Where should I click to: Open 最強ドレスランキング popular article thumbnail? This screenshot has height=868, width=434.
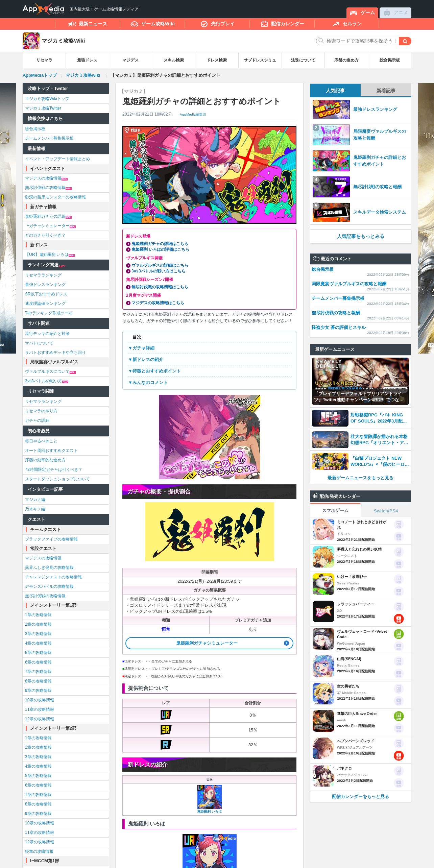(331, 110)
